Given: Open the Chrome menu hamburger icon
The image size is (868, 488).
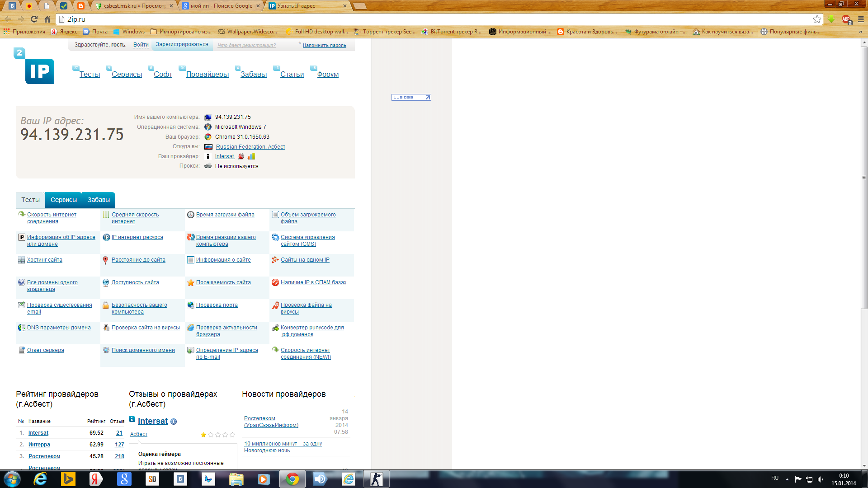Looking at the screenshot, I should pos(861,19).
